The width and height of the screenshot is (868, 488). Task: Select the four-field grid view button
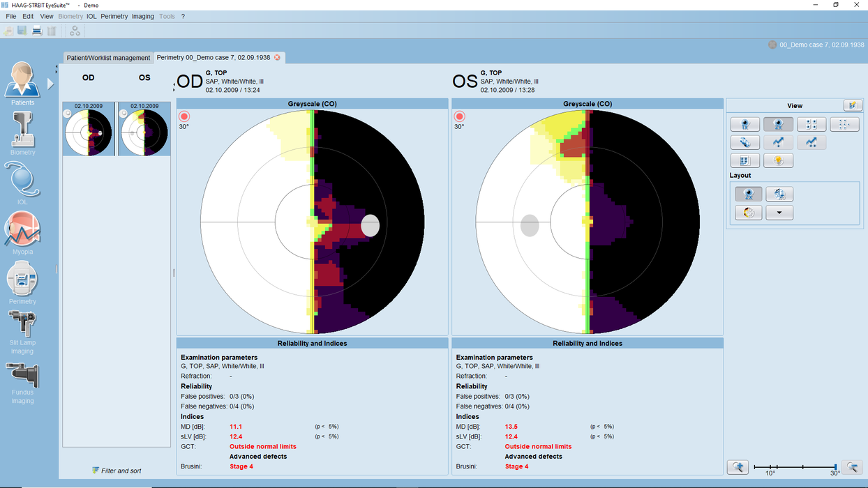coord(811,125)
